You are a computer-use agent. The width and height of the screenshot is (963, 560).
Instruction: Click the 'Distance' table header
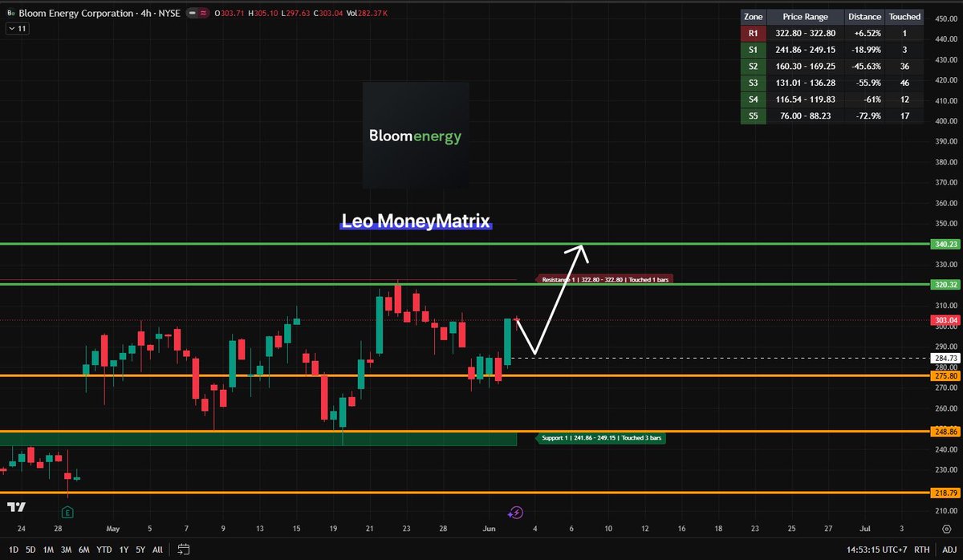click(x=863, y=17)
